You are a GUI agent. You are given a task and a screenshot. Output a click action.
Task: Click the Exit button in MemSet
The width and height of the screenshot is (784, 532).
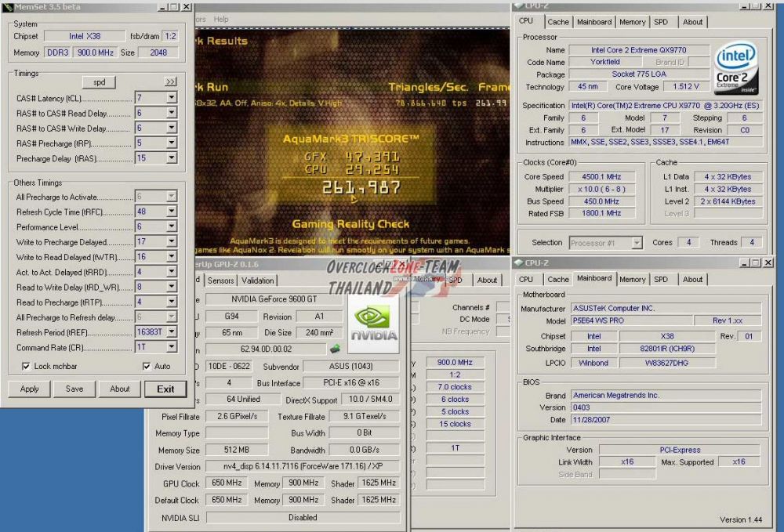165,389
